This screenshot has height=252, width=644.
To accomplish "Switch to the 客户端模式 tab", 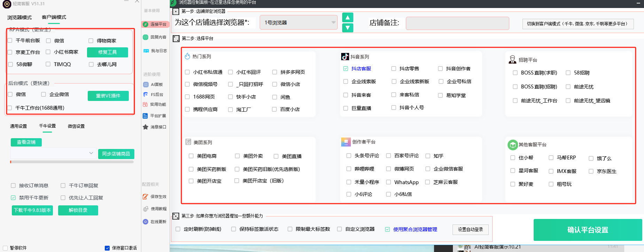I will click(x=54, y=17).
